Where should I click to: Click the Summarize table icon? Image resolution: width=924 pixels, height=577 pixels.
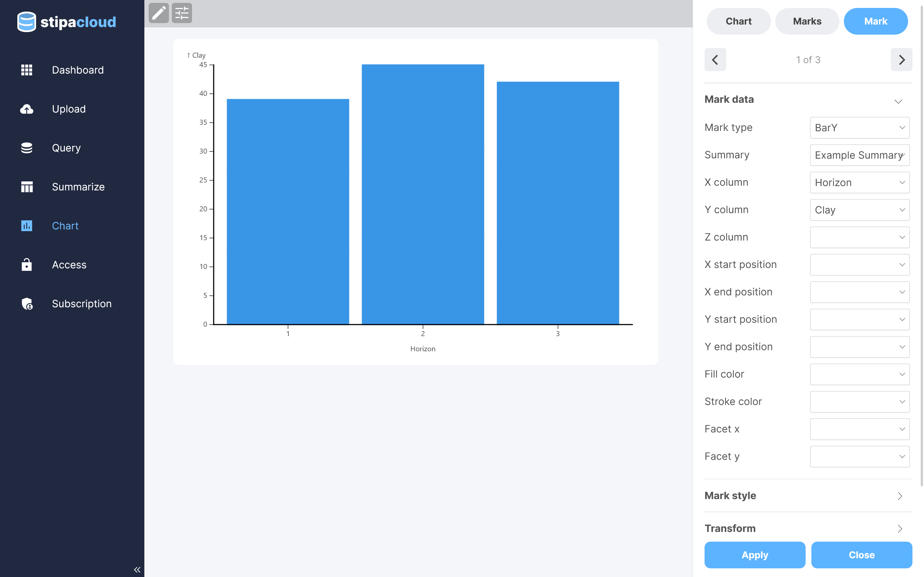(27, 187)
